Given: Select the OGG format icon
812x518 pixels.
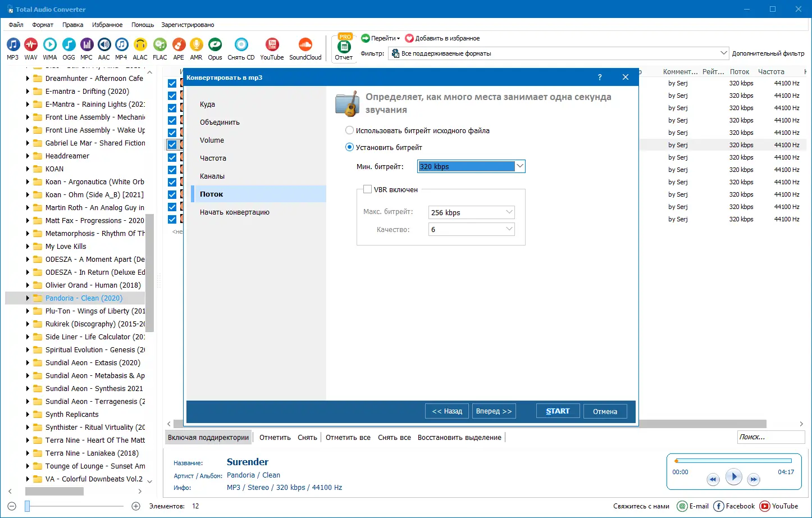Looking at the screenshot, I should 69,45.
